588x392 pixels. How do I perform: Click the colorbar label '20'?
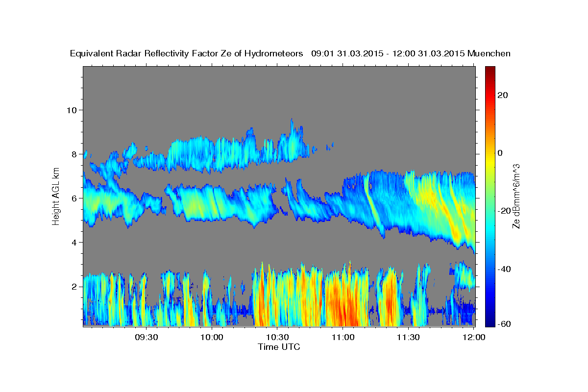502,95
